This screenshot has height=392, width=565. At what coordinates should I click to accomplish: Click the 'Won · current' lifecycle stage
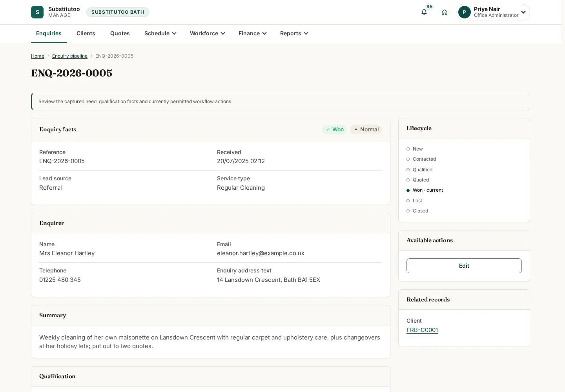pos(425,190)
